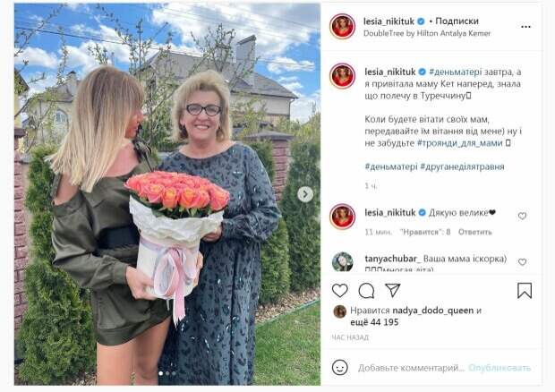Image resolution: width=555 pixels, height=392 pixels.
Task: View the 'ещё 44 195' likes list
Action: pos(374,322)
